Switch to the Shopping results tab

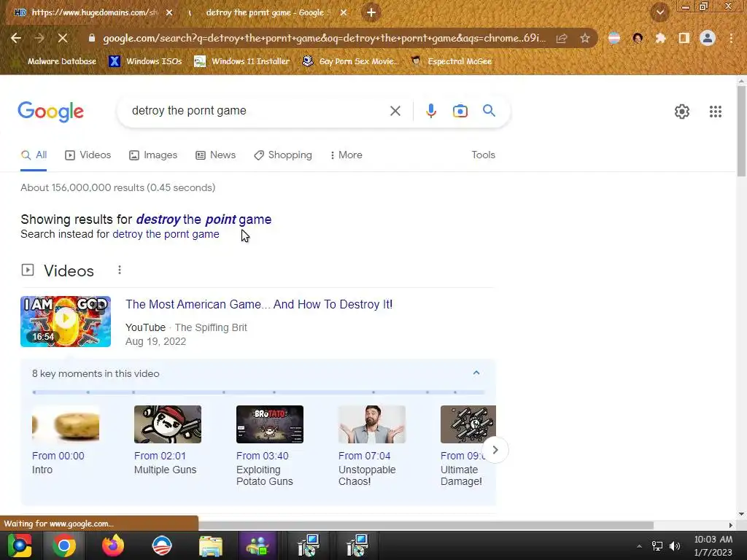point(282,155)
